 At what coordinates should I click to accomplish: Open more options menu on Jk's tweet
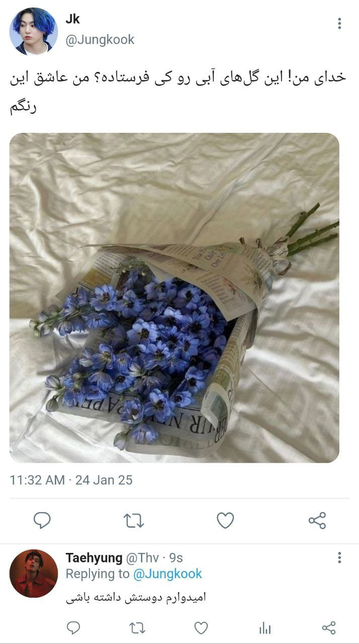pos(339,23)
